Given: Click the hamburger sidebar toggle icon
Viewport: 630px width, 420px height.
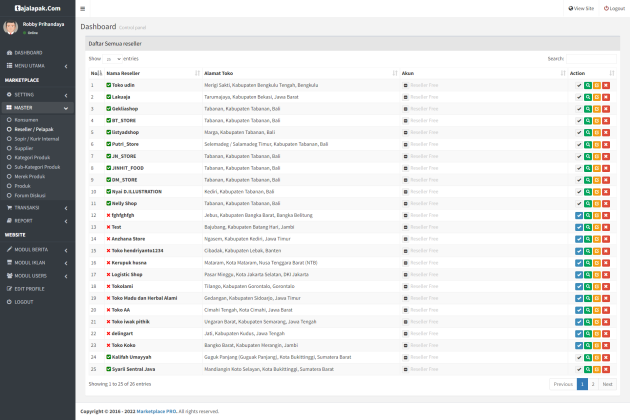Looking at the screenshot, I should pyautogui.click(x=83, y=7).
